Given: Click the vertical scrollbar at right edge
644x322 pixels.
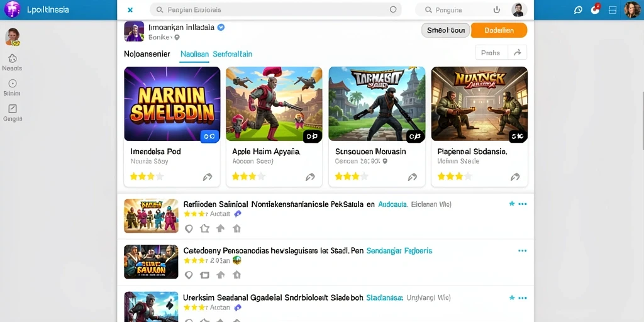Looking at the screenshot, I should click(642, 120).
